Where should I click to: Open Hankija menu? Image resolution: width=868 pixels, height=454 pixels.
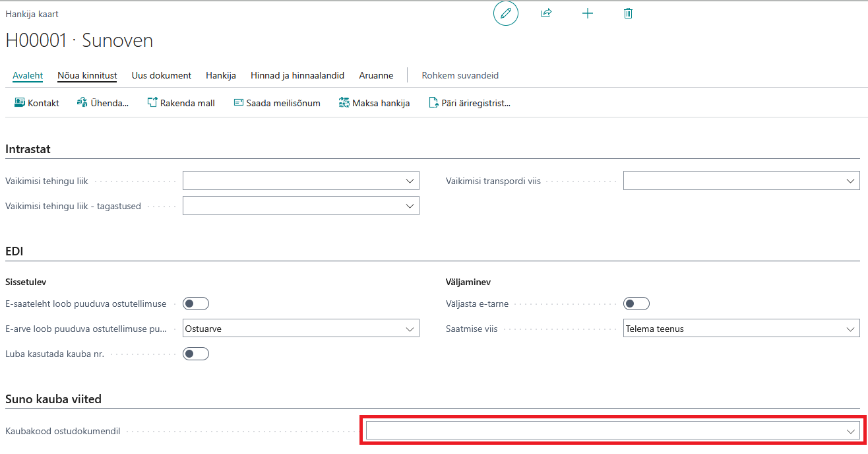[x=221, y=75]
